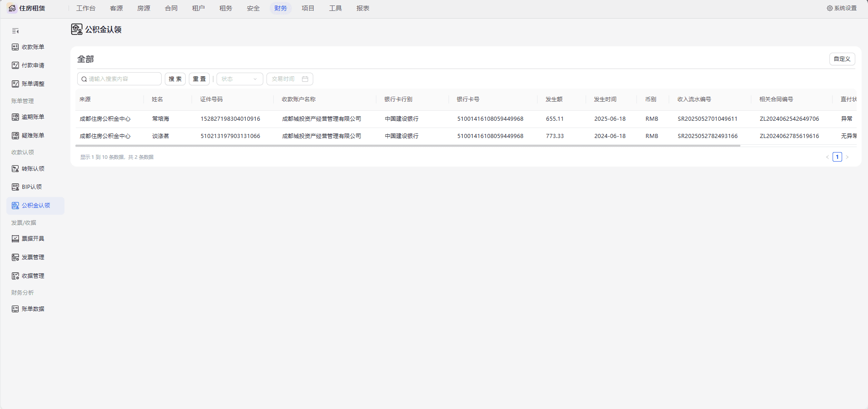Expand the 状态 dropdown filter
The width and height of the screenshot is (868, 409).
[x=240, y=79]
